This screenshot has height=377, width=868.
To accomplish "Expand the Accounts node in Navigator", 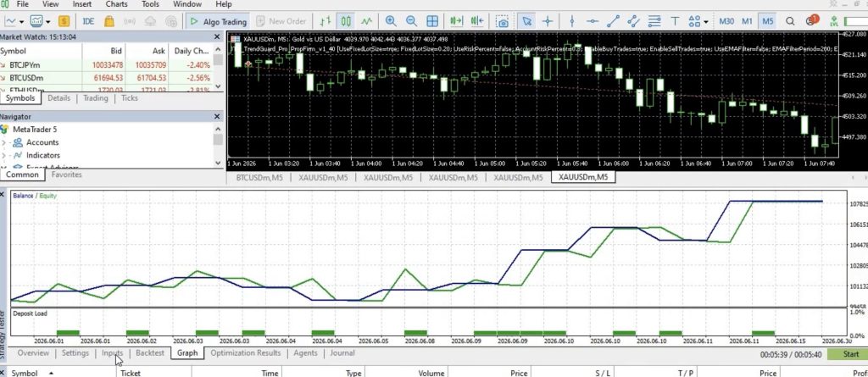I will 4,142.
